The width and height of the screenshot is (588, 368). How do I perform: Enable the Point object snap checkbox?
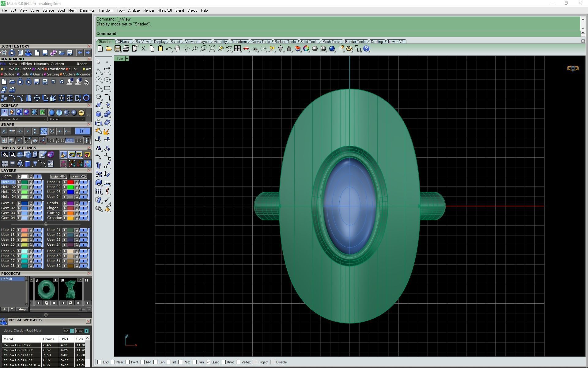[x=128, y=362]
